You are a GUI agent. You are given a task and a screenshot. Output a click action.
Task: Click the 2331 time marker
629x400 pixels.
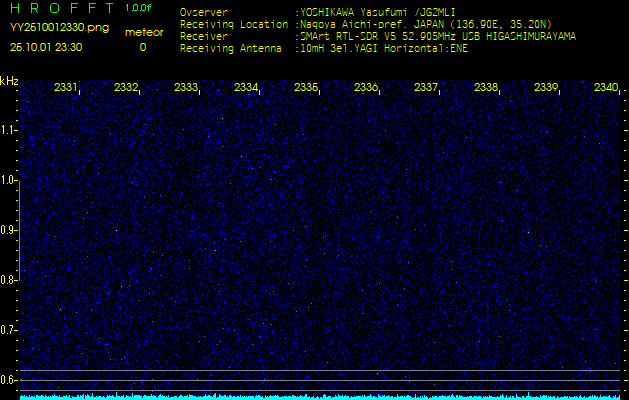pos(66,88)
